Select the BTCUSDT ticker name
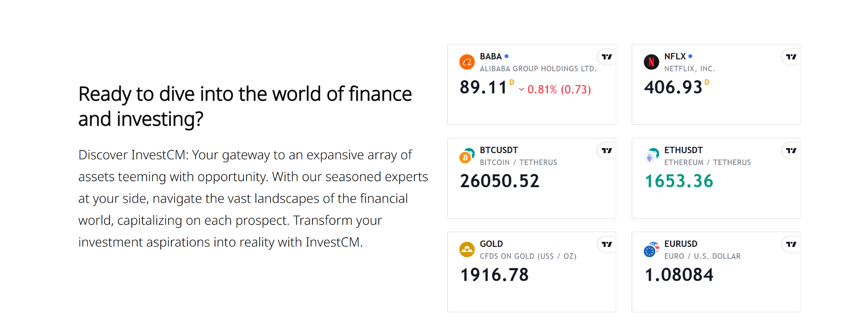 coord(499,150)
